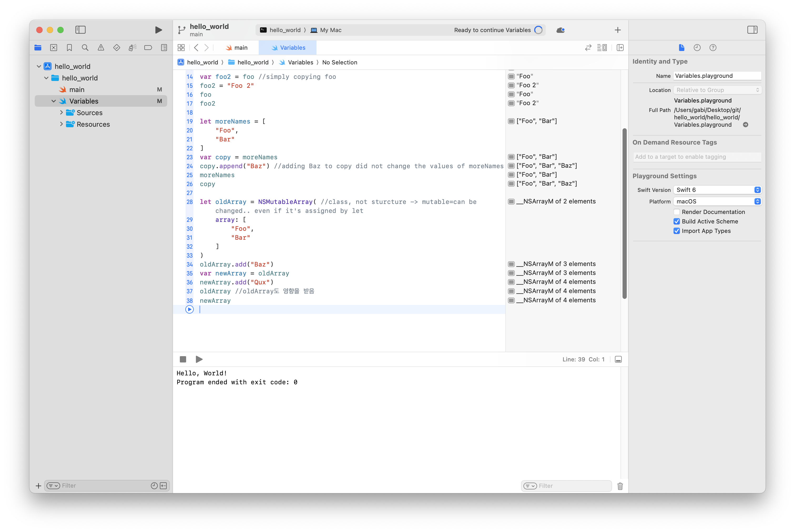The width and height of the screenshot is (795, 532).
Task: Open the Swift Version dropdown
Action: pos(717,190)
